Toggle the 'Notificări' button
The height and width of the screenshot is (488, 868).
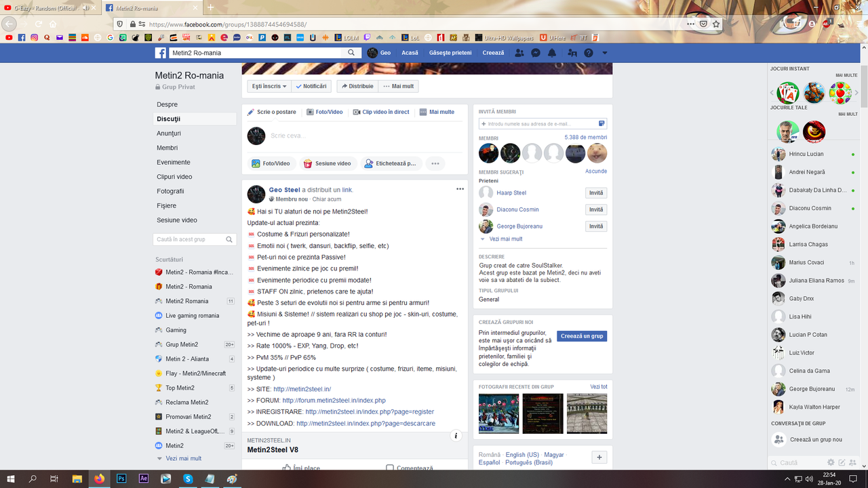click(x=311, y=86)
